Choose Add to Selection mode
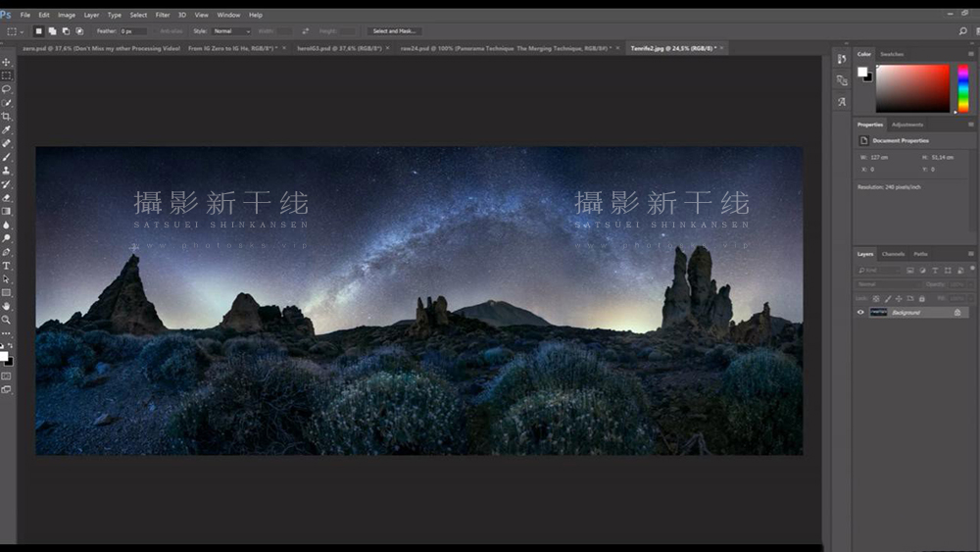Screen dimensions: 980x552 (53, 31)
